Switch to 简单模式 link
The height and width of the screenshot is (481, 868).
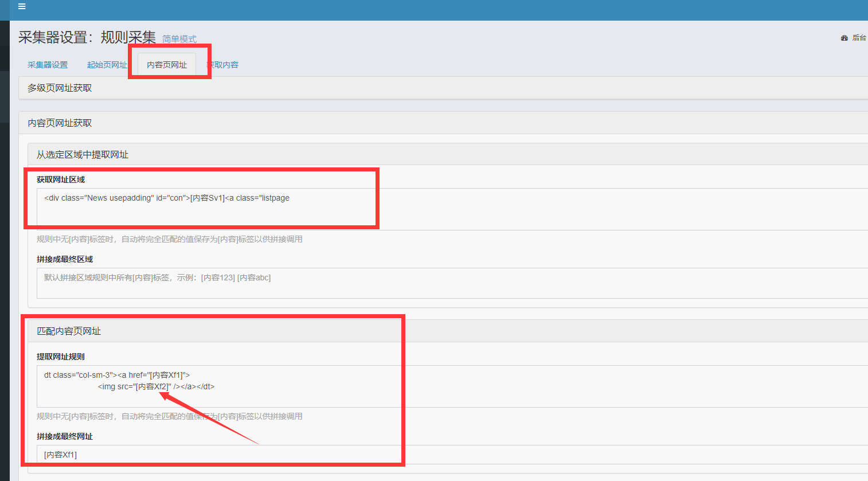(179, 39)
